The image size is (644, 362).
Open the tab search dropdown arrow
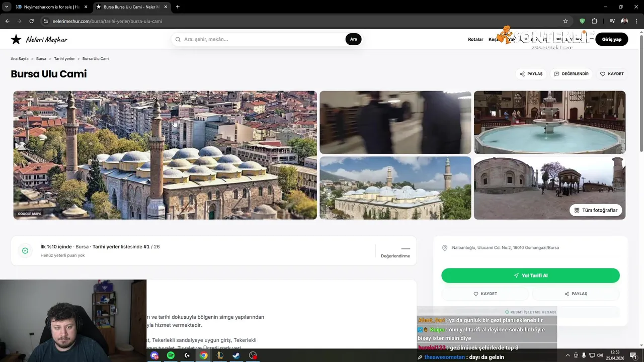pyautogui.click(x=7, y=7)
